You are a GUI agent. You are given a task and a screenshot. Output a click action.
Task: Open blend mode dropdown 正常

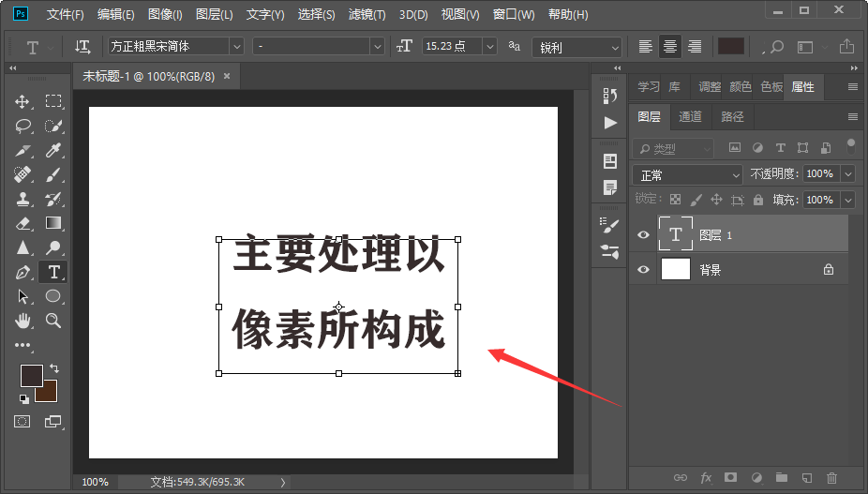click(687, 175)
